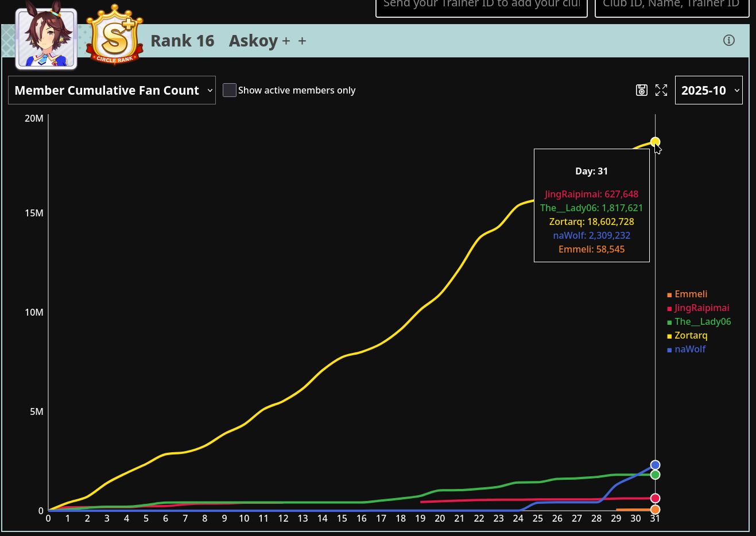Toggle the Zortarq series in the legend
This screenshot has height=536, width=756.
tap(687, 336)
